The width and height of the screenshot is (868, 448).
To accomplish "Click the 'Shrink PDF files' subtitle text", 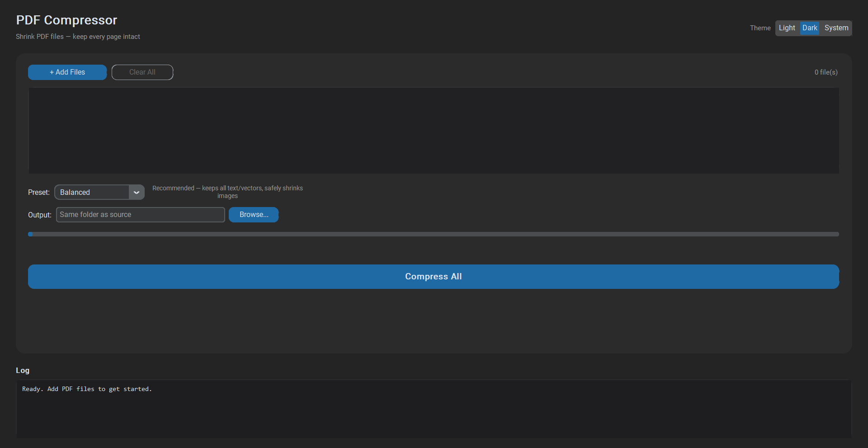I will (78, 37).
